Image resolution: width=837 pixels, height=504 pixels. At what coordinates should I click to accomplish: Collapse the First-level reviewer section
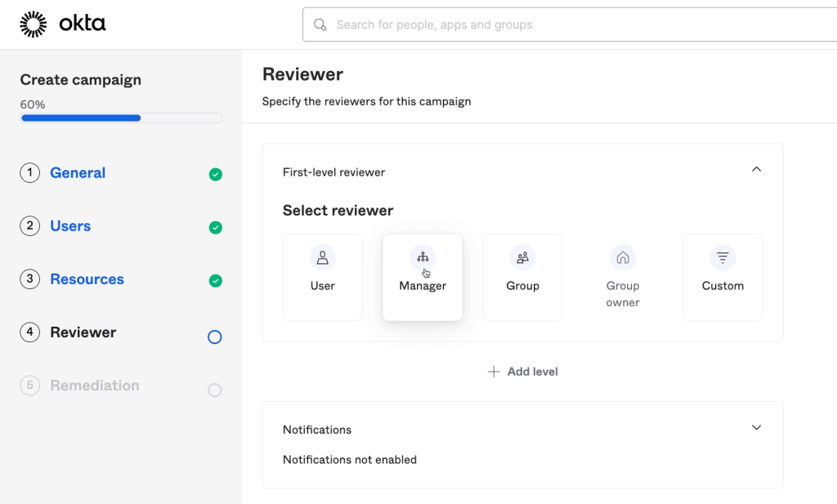756,170
